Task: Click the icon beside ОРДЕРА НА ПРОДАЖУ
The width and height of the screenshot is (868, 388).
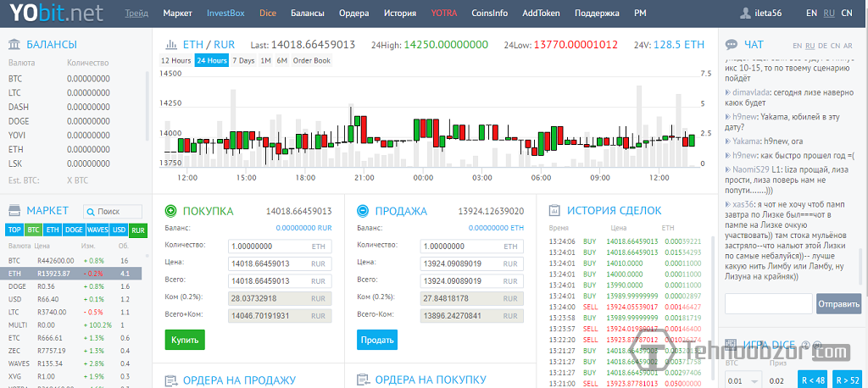Action: [171, 380]
